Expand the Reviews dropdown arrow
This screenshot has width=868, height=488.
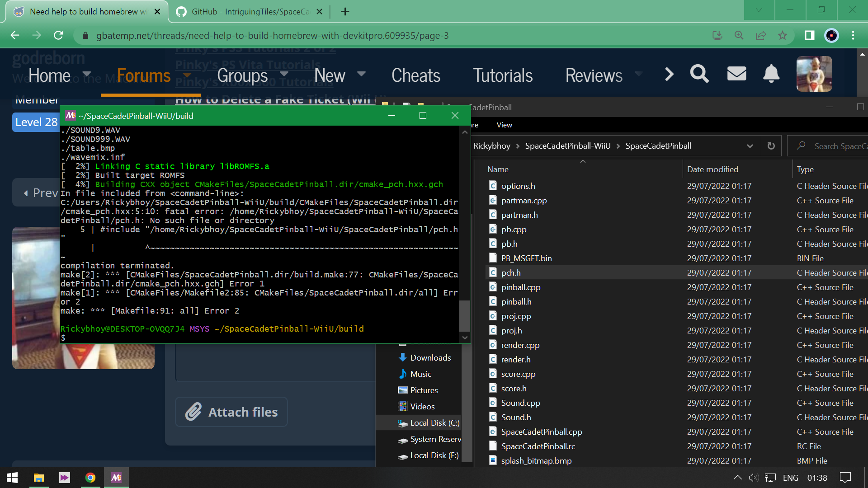[638, 74]
